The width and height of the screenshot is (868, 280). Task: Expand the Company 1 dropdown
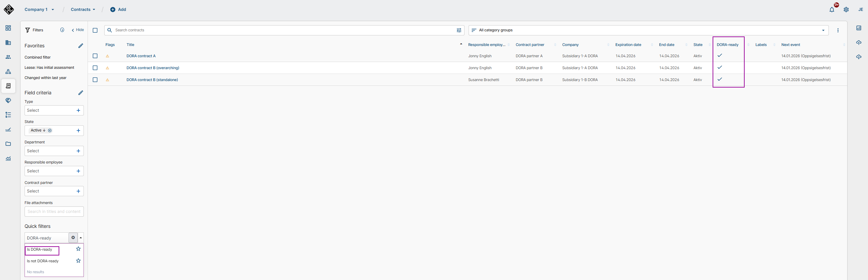pyautogui.click(x=39, y=10)
